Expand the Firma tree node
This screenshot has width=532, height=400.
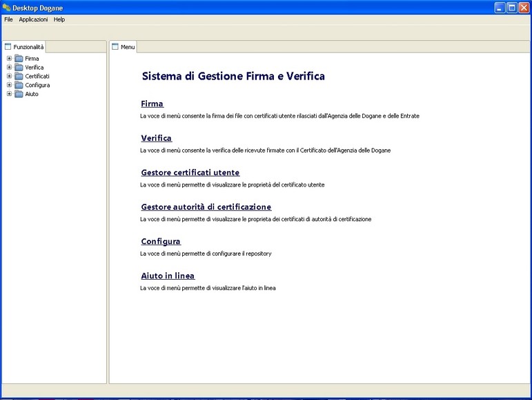(9, 59)
